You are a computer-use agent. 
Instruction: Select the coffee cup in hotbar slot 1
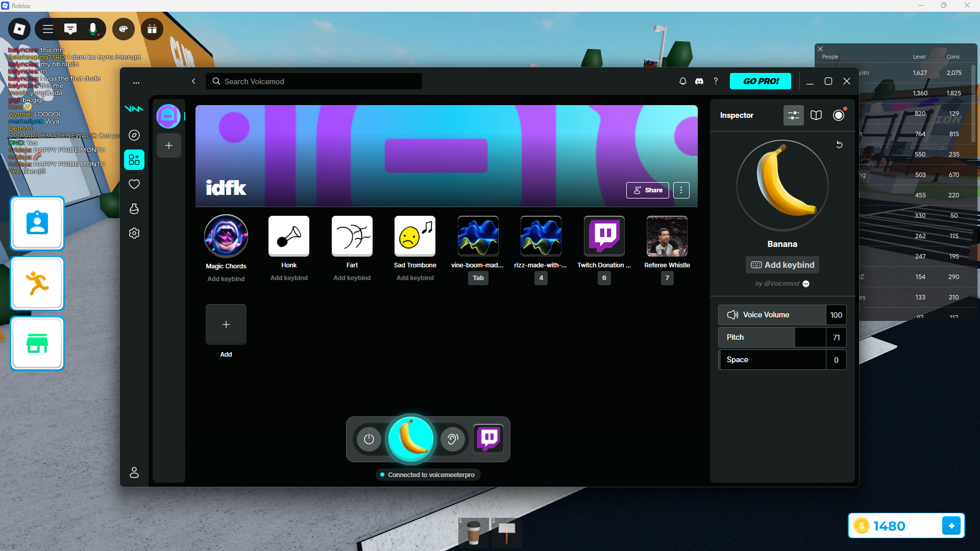click(474, 533)
